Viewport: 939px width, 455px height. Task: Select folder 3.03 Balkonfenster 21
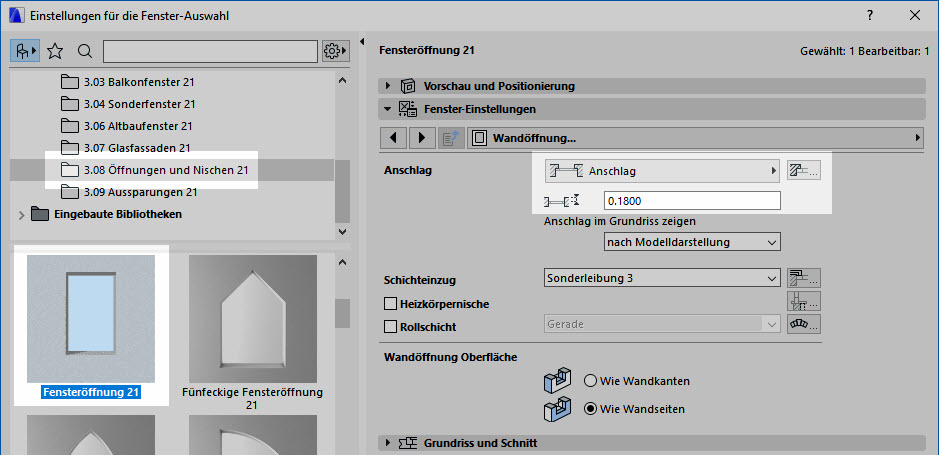tap(128, 82)
